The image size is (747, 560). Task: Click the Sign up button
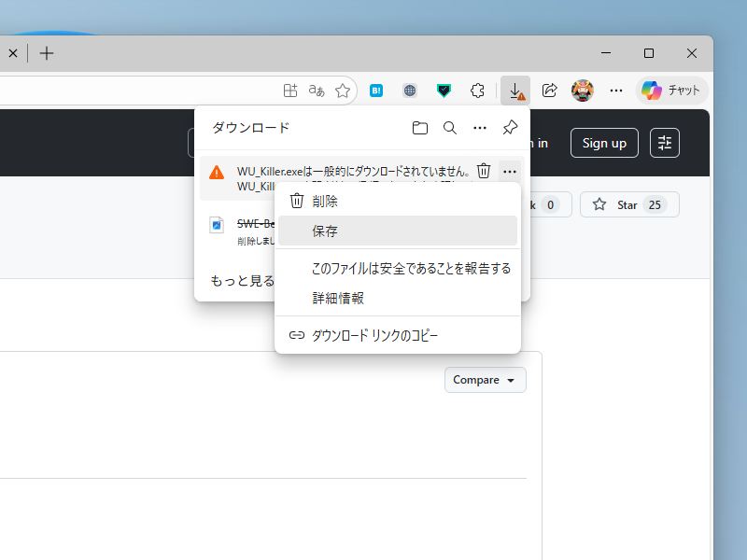click(603, 143)
